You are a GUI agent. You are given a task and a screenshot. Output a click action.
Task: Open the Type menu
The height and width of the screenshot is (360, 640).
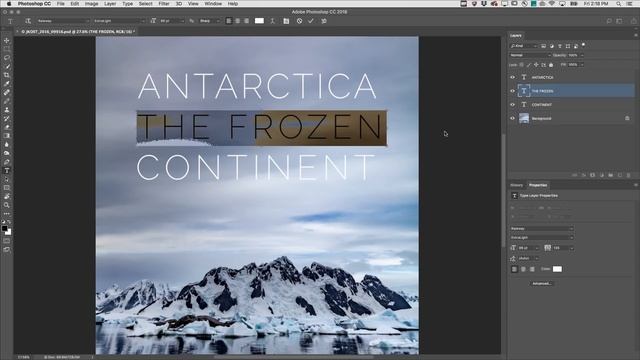pyautogui.click(x=127, y=4)
